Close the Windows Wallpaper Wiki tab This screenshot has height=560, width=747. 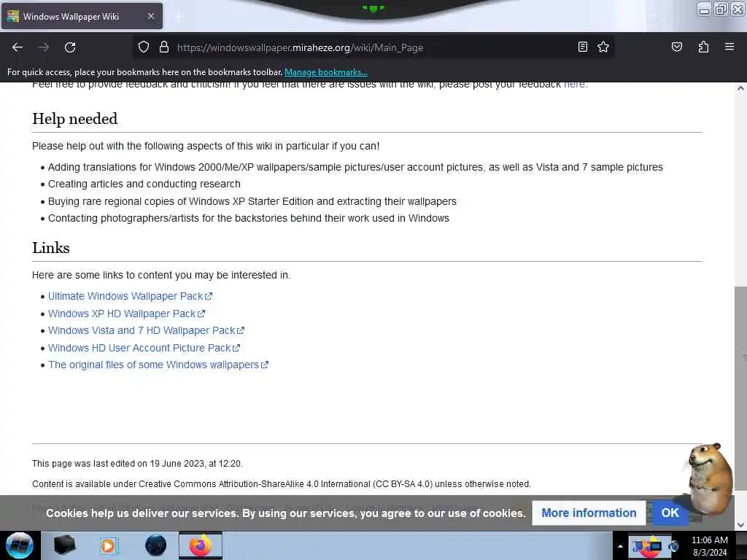coord(151,16)
